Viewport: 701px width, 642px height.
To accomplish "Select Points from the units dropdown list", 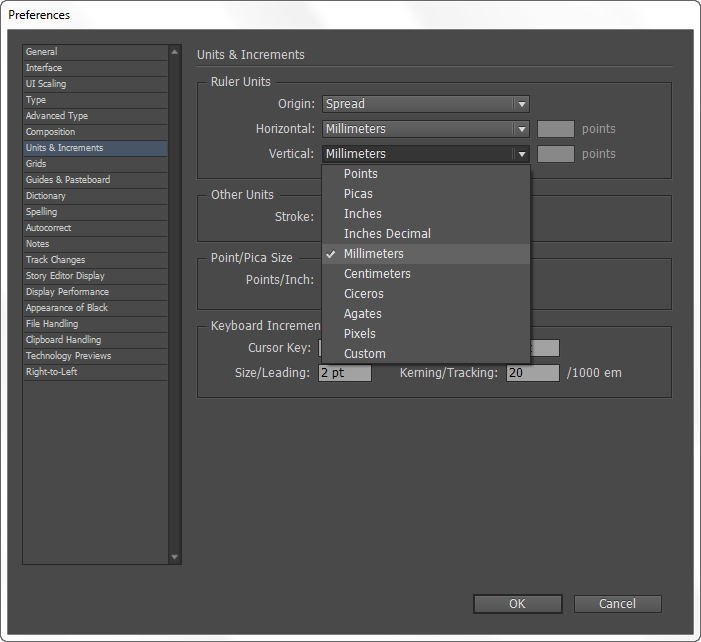I will click(x=361, y=174).
